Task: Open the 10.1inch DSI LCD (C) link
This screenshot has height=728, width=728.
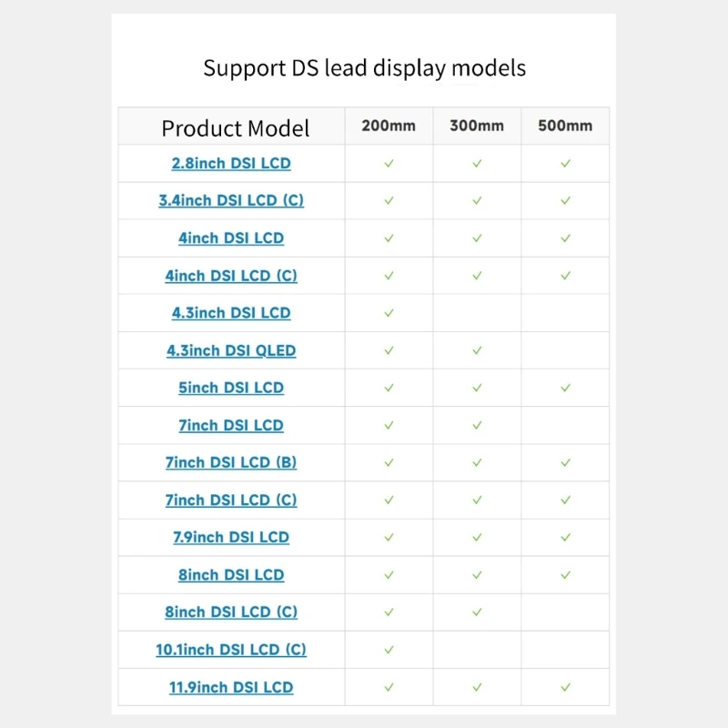Action: pos(231,650)
